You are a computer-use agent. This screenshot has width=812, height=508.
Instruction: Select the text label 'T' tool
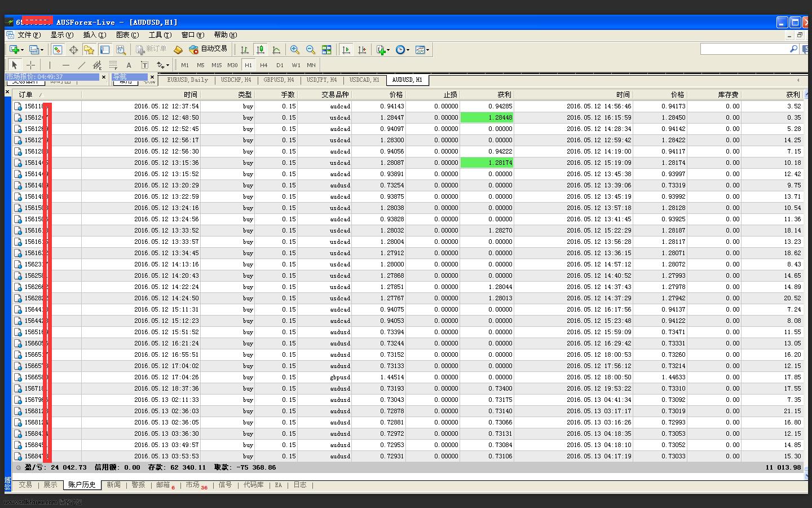(x=144, y=65)
